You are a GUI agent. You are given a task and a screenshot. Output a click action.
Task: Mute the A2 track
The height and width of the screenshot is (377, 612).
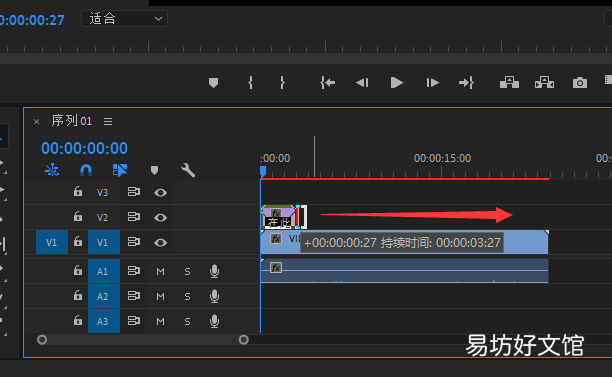click(x=160, y=297)
